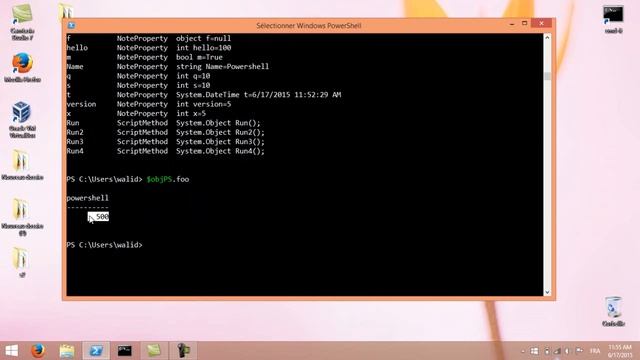This screenshot has height=360, width=640.
Task: Open the Camtasia Studio taskbar icon
Action: (154, 351)
